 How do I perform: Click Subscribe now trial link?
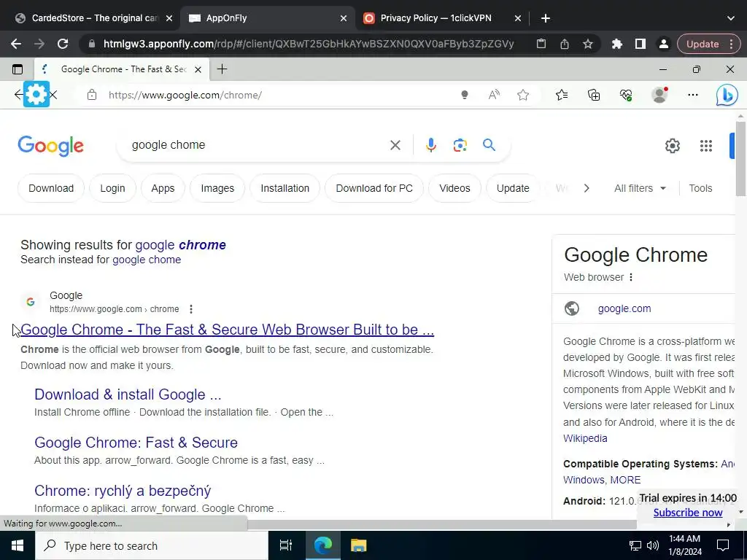coord(687,513)
